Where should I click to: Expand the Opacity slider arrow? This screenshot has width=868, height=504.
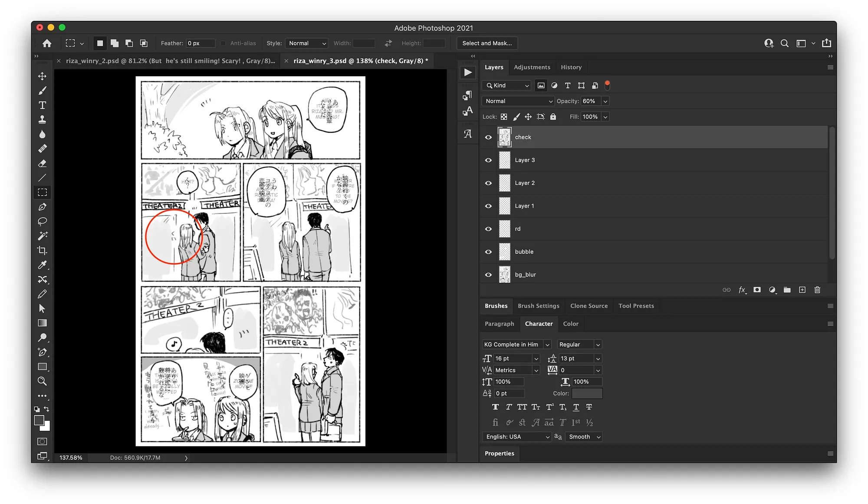tap(605, 101)
